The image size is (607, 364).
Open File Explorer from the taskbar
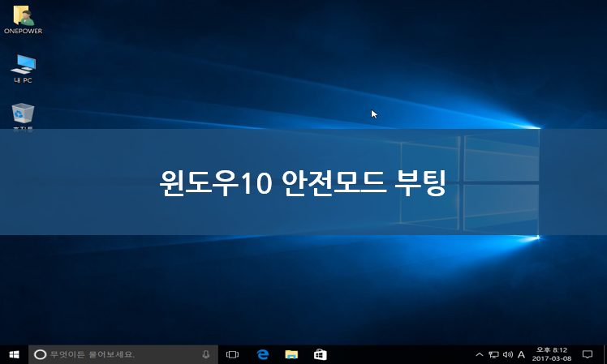point(291,354)
